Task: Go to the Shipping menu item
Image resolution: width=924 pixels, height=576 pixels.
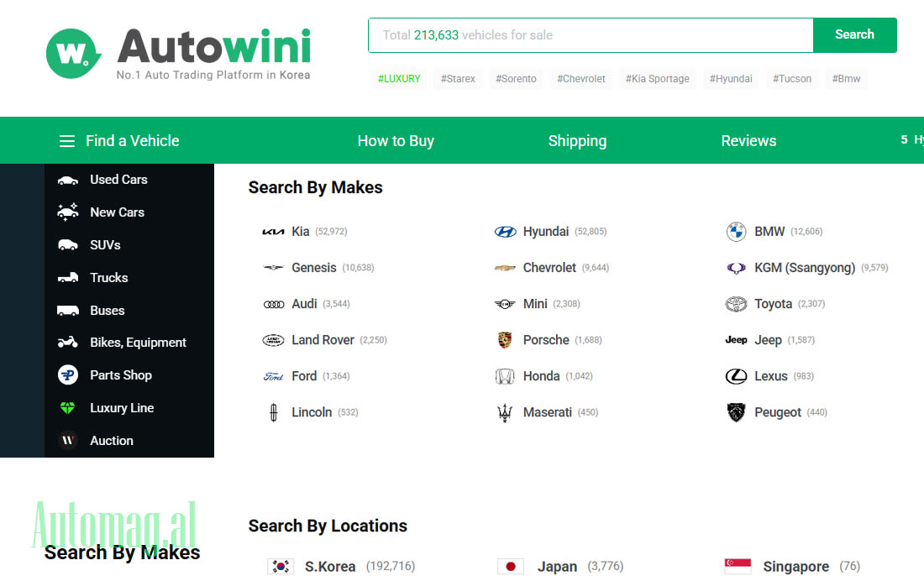Action: tap(577, 141)
